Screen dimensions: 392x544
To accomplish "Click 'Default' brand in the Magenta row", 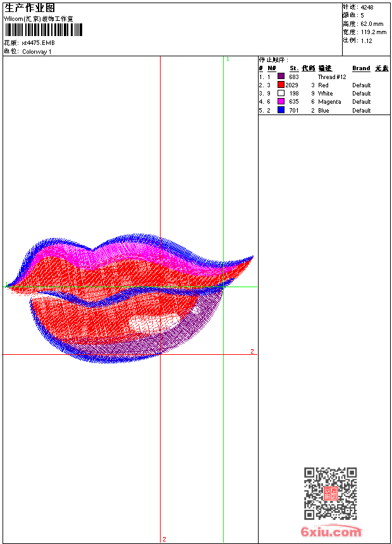I will pyautogui.click(x=362, y=102).
